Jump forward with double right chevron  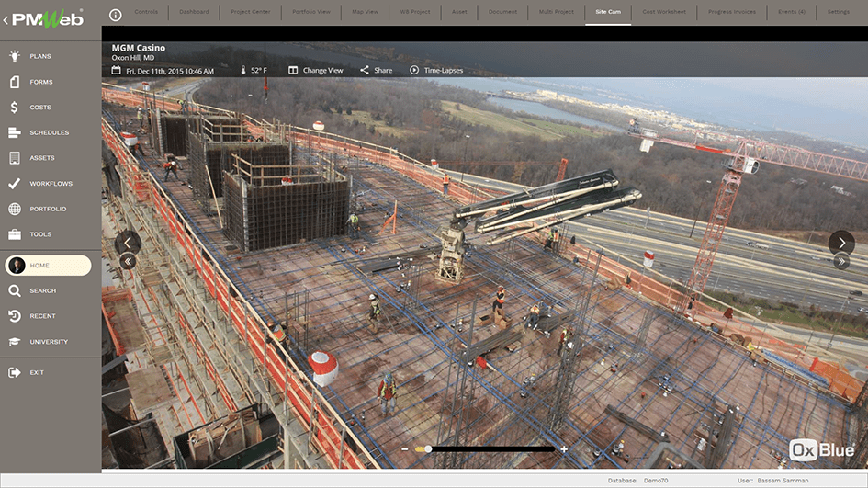pos(841,261)
